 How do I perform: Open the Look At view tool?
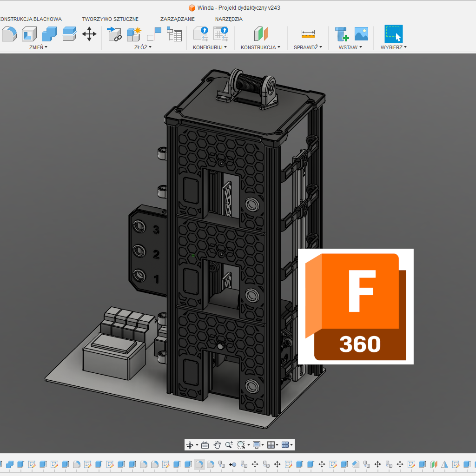tap(205, 444)
